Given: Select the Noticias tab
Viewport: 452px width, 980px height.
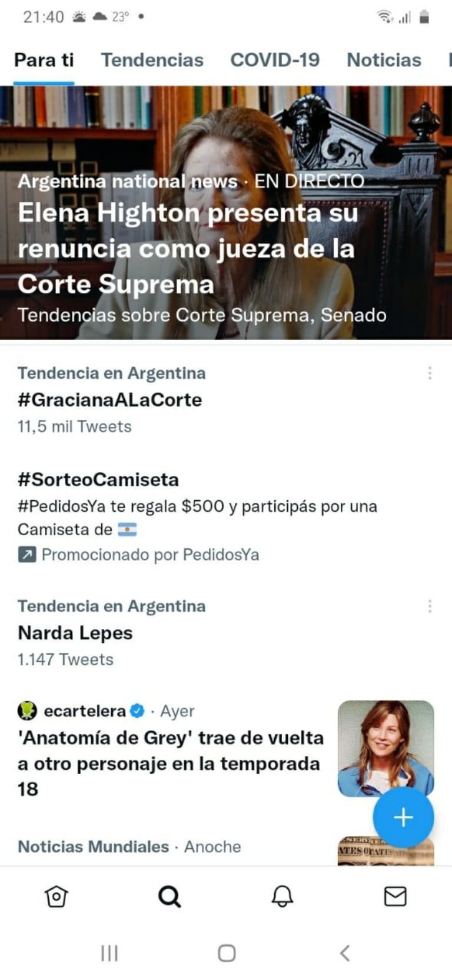Looking at the screenshot, I should point(384,60).
